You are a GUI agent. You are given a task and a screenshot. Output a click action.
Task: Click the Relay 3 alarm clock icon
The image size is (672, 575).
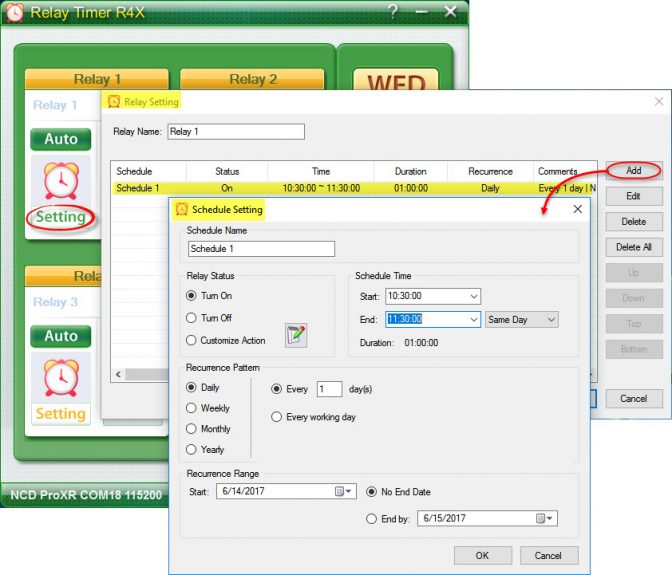[x=60, y=377]
